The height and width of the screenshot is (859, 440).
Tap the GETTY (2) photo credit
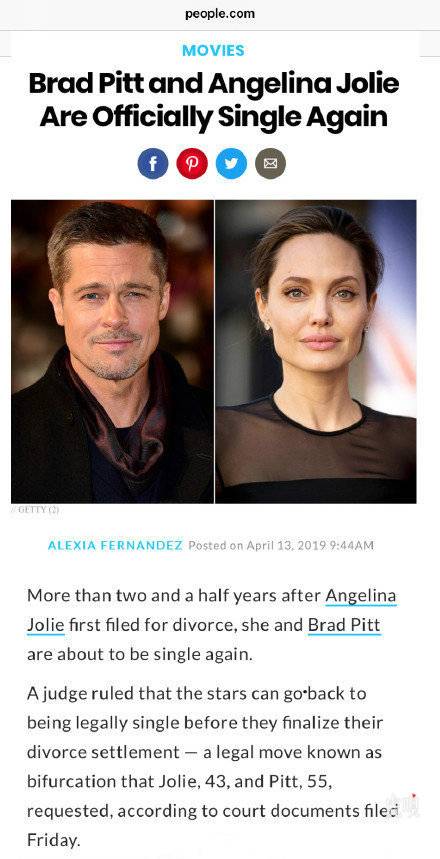click(35, 509)
